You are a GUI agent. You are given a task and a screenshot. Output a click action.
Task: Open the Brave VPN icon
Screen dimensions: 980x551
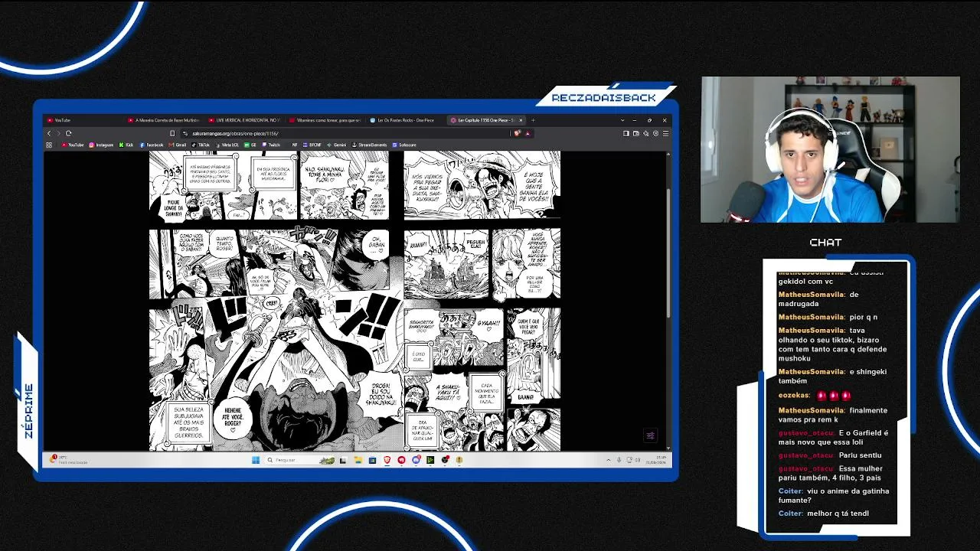coord(655,133)
